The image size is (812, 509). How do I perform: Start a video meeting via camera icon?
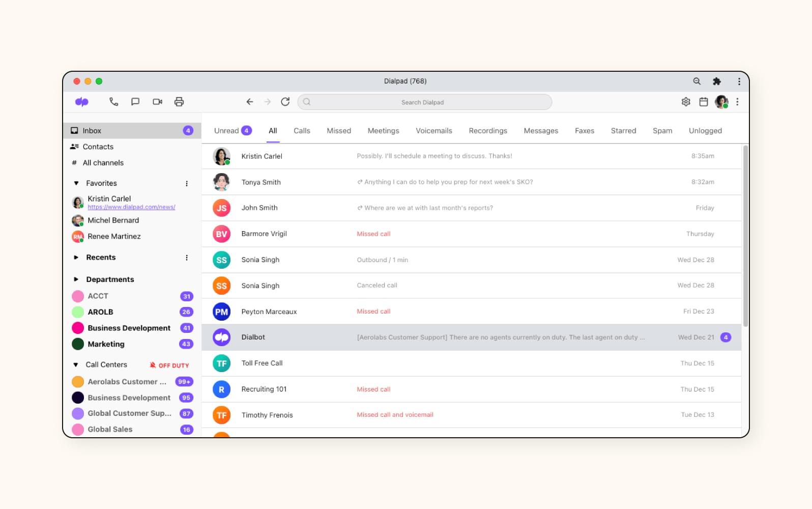(157, 102)
